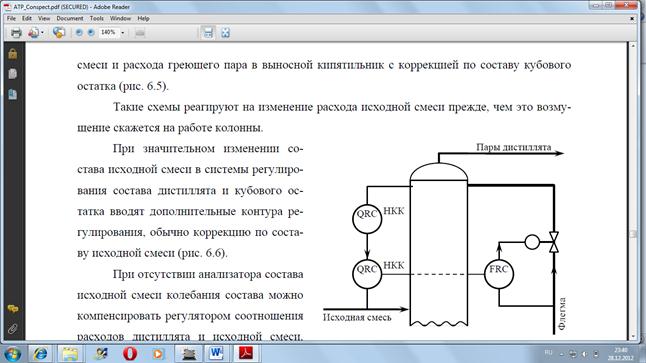The image size is (646, 363).
Task: Click the RU language indicator
Action: pyautogui.click(x=548, y=352)
